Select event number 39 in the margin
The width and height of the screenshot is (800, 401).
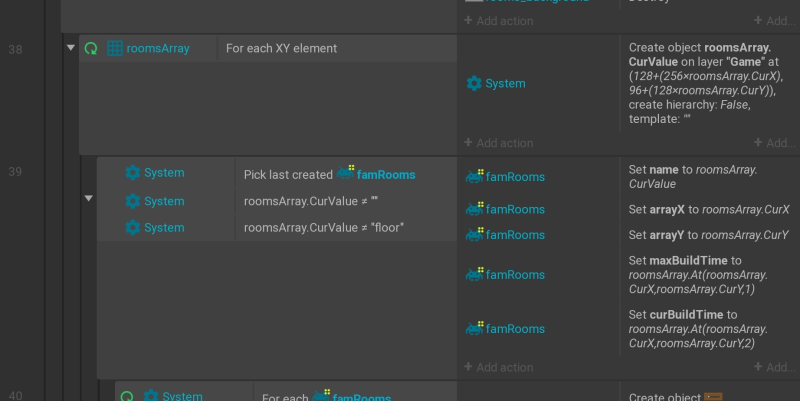tap(15, 172)
